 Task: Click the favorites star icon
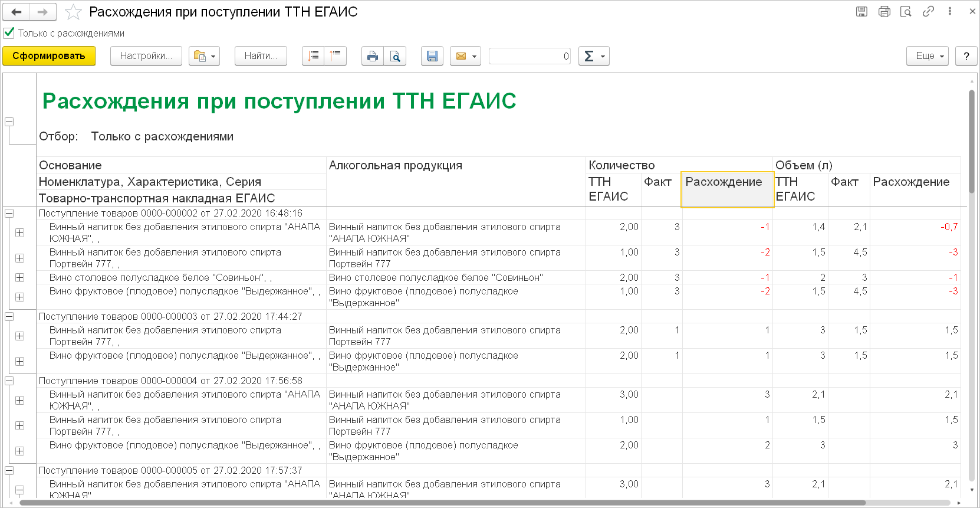point(73,12)
